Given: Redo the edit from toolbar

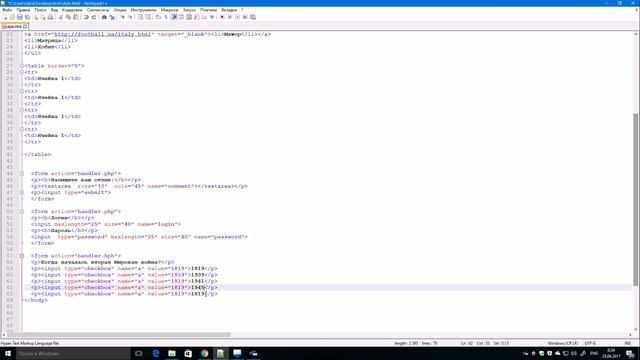Looking at the screenshot, I should (x=94, y=17).
